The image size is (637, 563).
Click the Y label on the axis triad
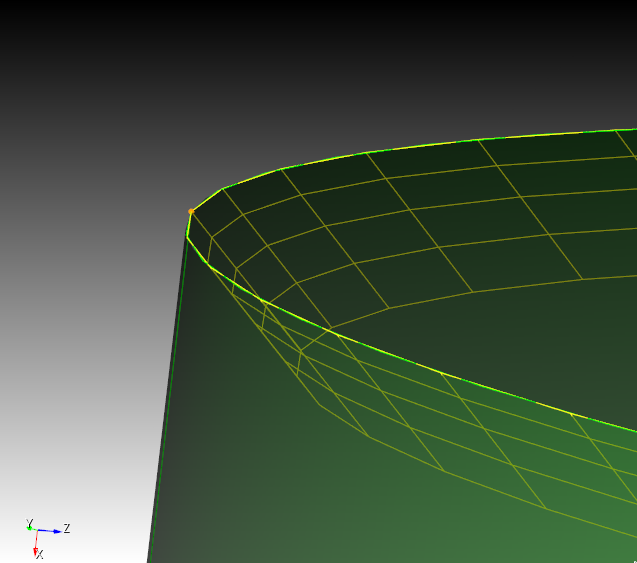pos(29,521)
